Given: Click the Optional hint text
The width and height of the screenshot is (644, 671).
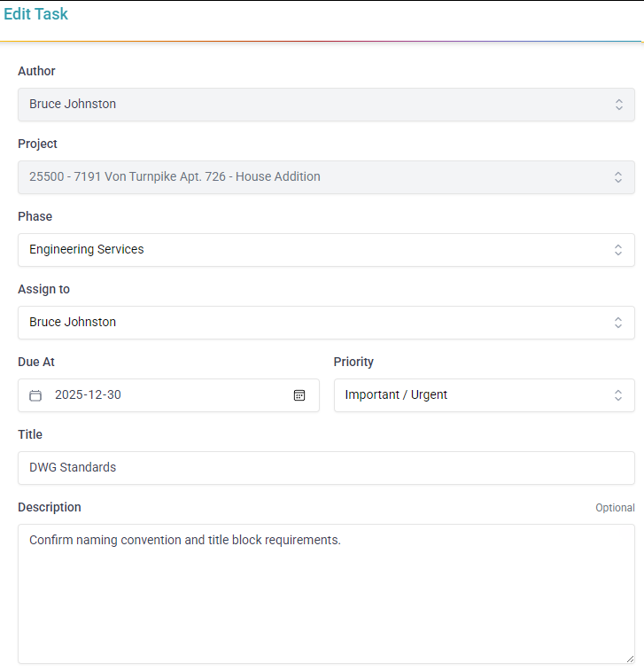Looking at the screenshot, I should [x=615, y=508].
